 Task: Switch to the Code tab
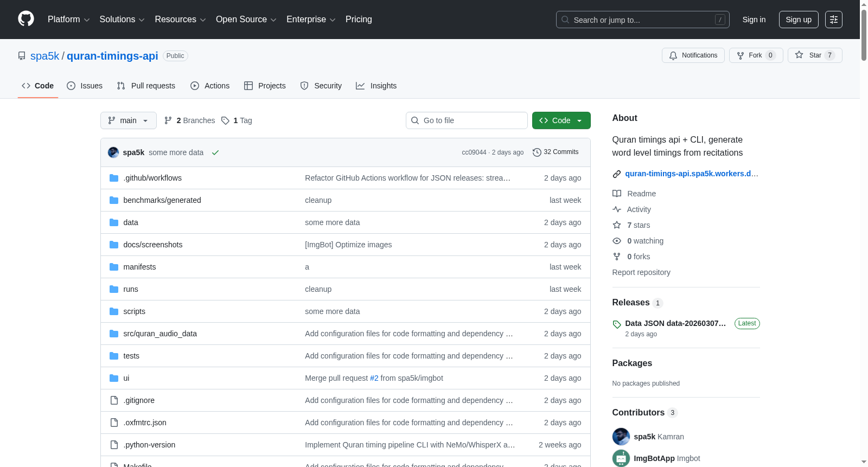point(38,86)
